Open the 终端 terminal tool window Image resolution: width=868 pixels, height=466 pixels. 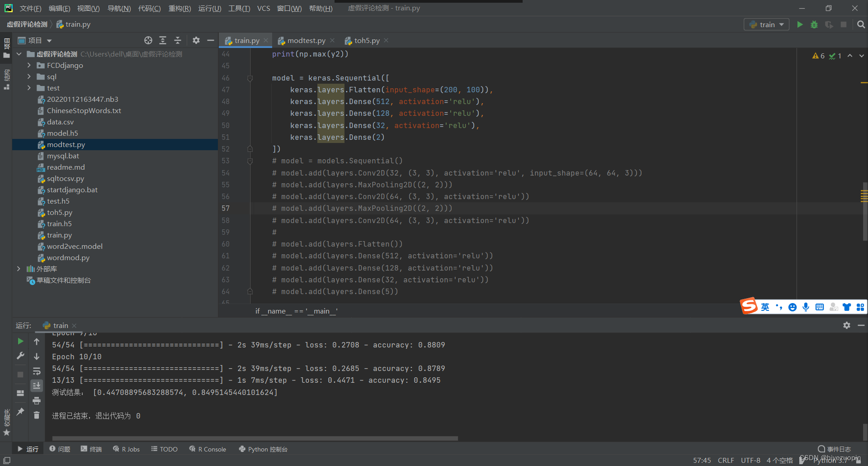click(91, 449)
